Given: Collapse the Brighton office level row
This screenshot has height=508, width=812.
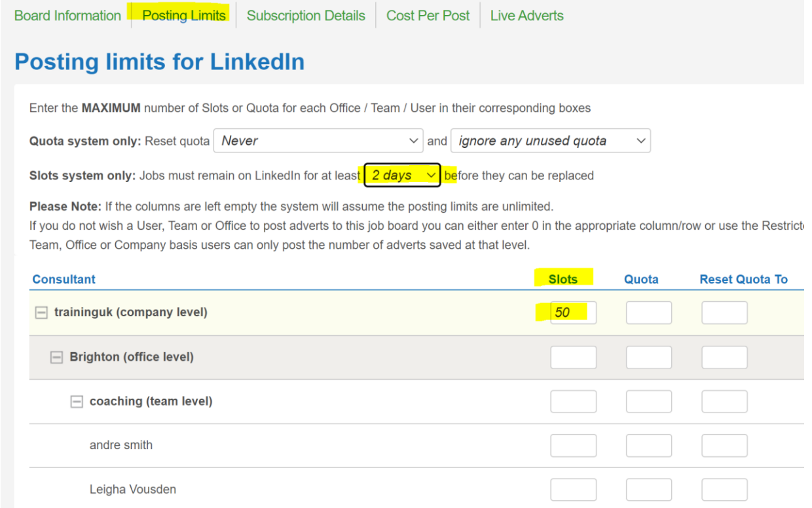Looking at the screenshot, I should click(x=57, y=357).
